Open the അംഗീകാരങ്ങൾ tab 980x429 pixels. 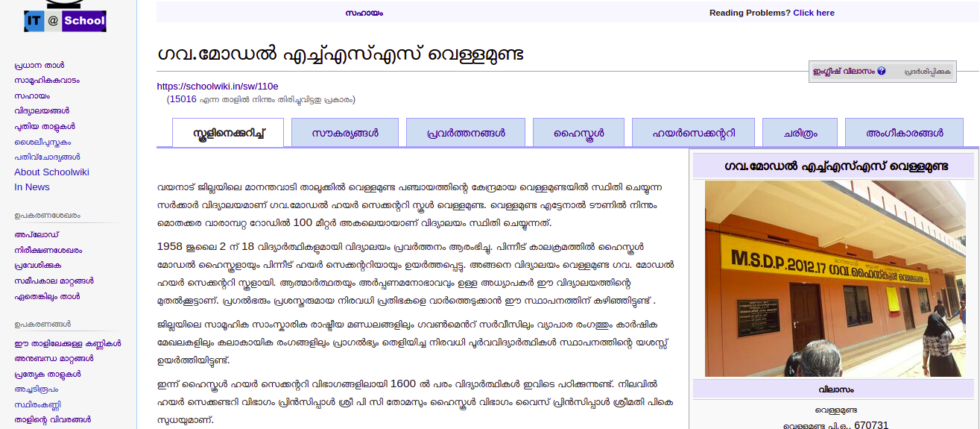click(x=904, y=133)
